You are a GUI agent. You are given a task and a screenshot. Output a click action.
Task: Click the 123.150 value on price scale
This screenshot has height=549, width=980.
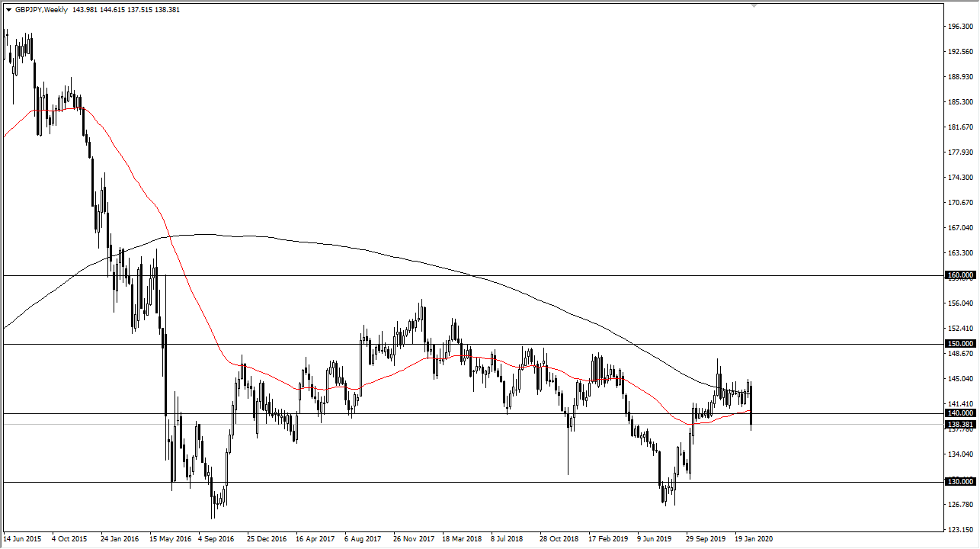tap(960, 529)
